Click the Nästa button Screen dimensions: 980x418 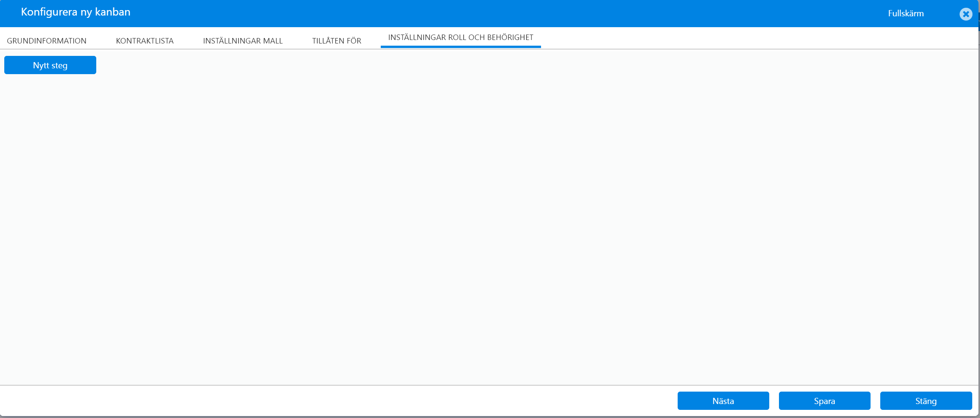pos(723,401)
